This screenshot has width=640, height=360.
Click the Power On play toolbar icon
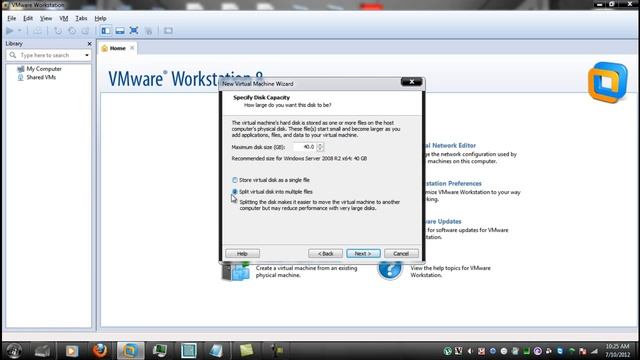(x=10, y=31)
